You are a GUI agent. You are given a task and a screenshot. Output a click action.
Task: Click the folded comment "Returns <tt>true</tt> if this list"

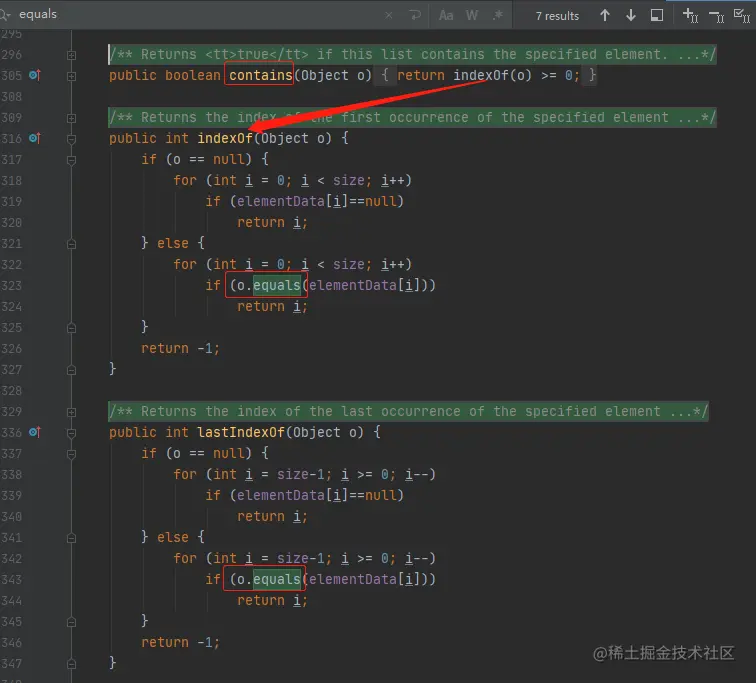[x=412, y=54]
